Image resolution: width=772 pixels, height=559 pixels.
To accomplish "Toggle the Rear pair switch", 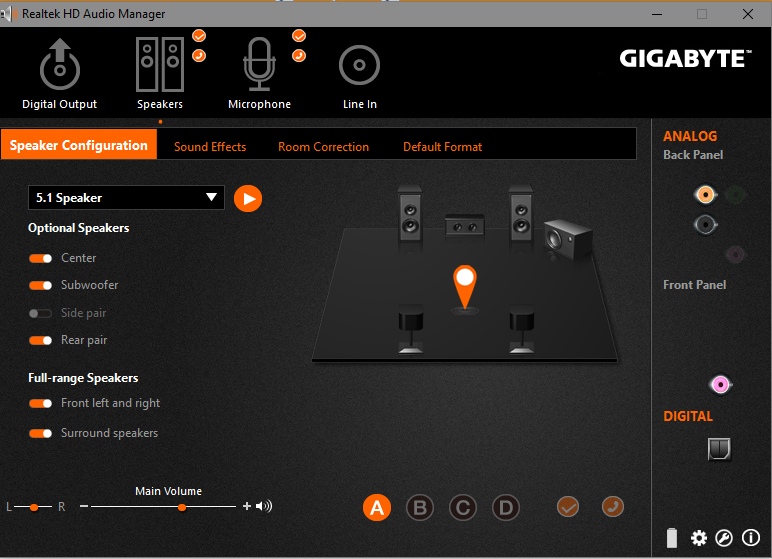I will pyautogui.click(x=40, y=340).
